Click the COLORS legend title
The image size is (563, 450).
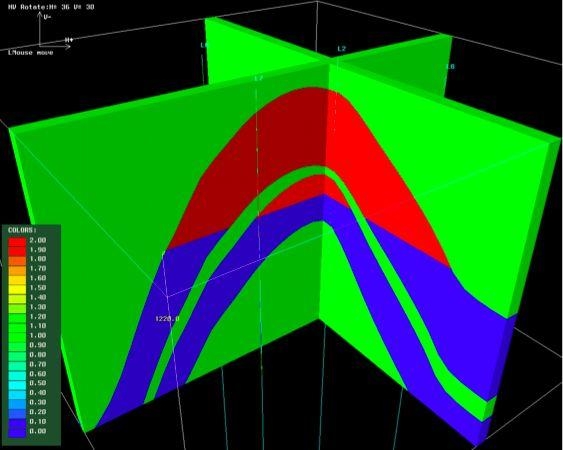(x=22, y=230)
